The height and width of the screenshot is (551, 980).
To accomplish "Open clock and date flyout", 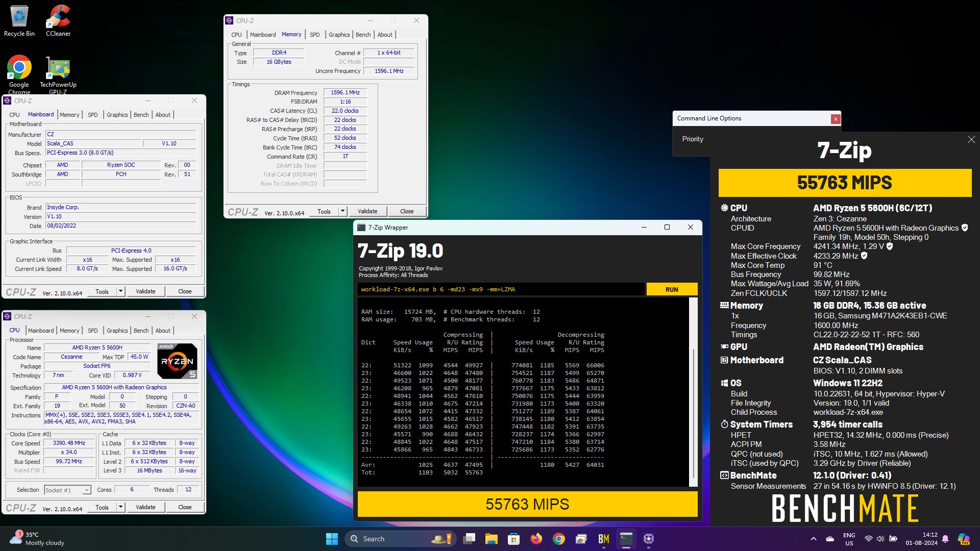I will [922, 539].
